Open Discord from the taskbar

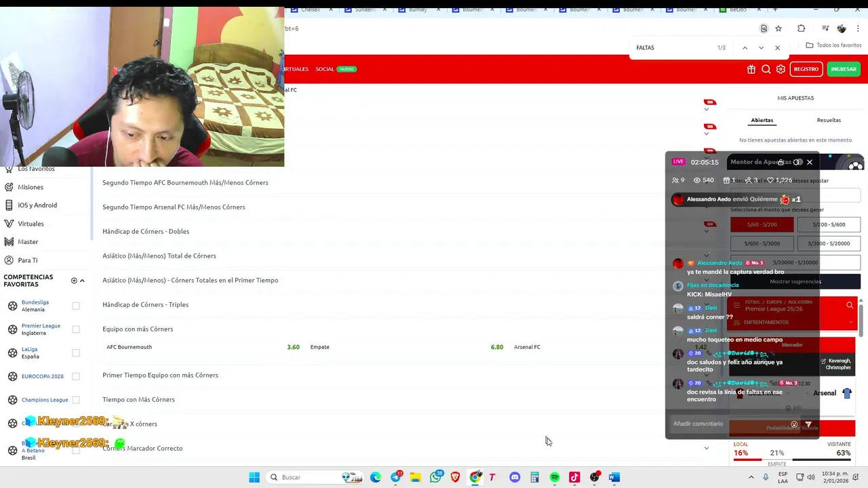click(515, 477)
